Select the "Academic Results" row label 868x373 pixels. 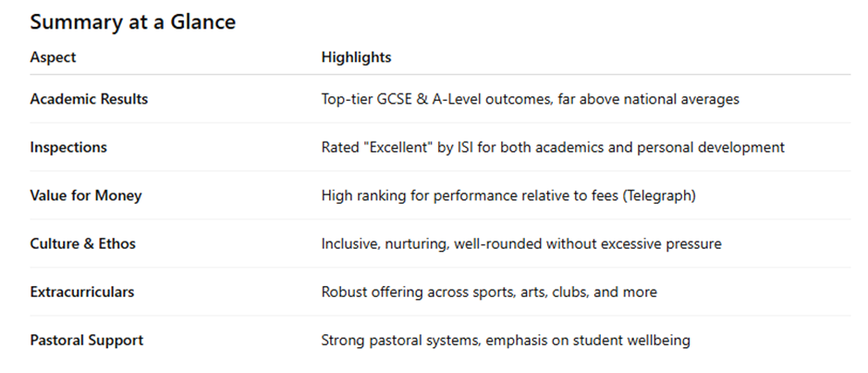89,99
